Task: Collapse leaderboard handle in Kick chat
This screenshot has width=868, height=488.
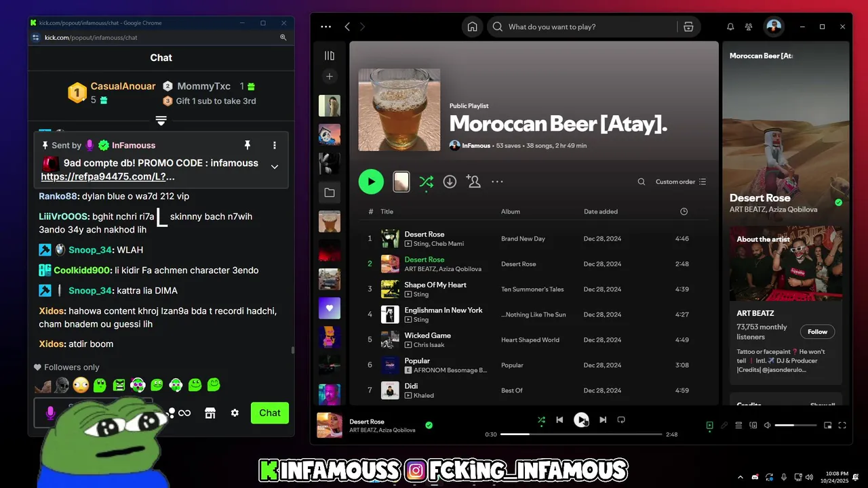Action: tap(161, 121)
